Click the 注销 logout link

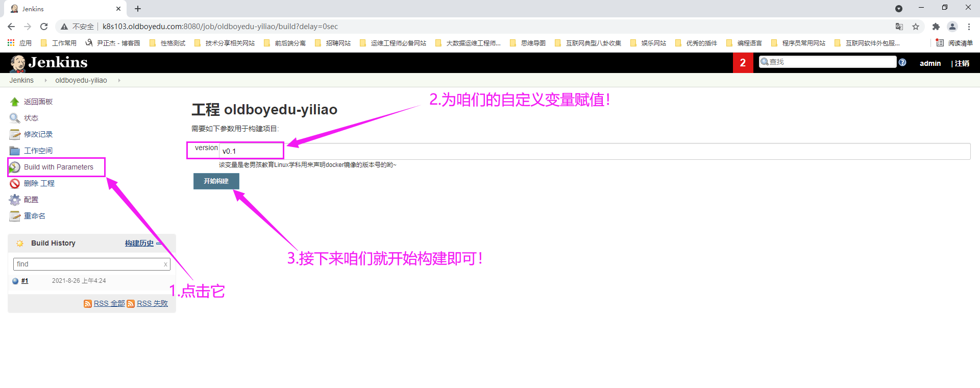pos(962,63)
